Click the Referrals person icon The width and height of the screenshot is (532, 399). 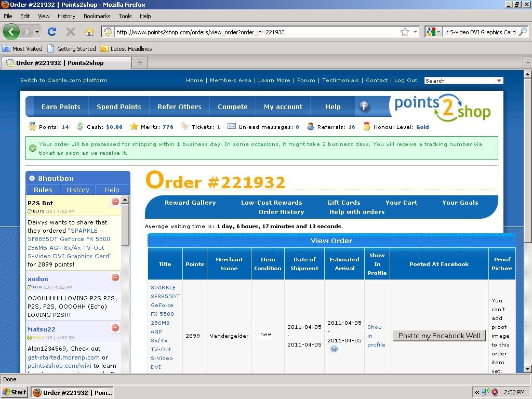coord(311,127)
